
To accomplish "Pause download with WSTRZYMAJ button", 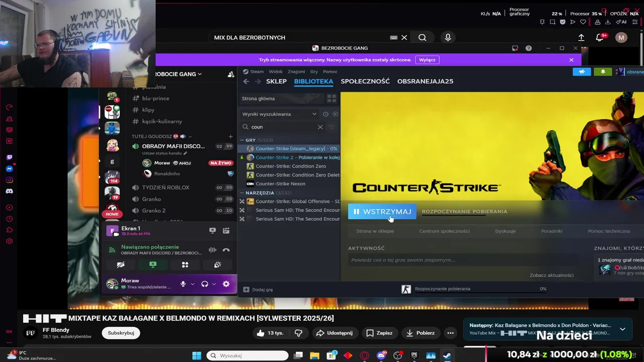I will [x=382, y=212].
